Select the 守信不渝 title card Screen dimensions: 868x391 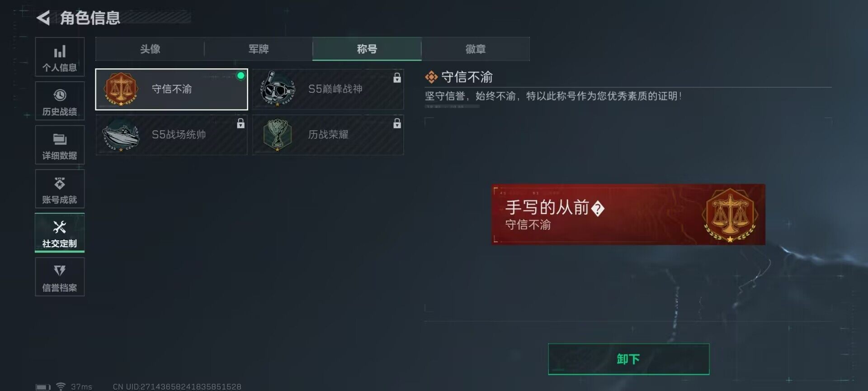coord(172,89)
